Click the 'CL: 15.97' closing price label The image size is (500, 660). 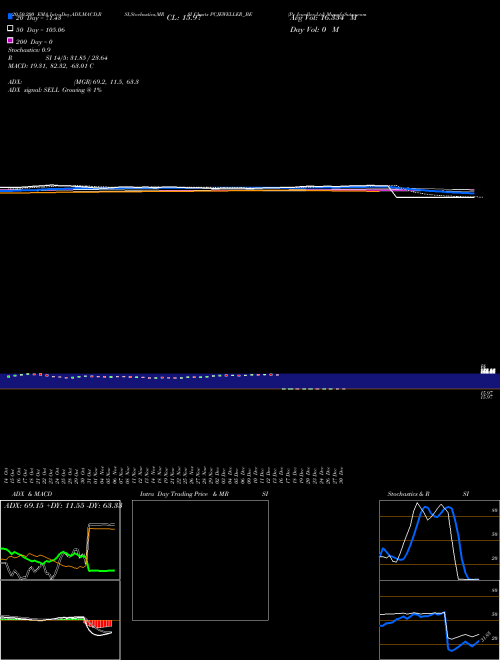tap(184, 18)
